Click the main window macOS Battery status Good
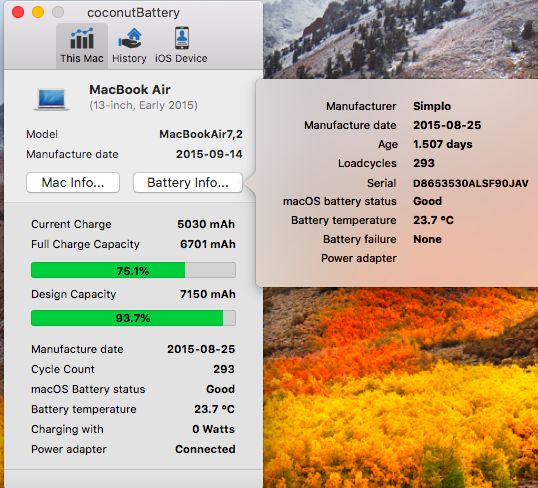Image resolution: width=538 pixels, height=488 pixels. [x=220, y=389]
